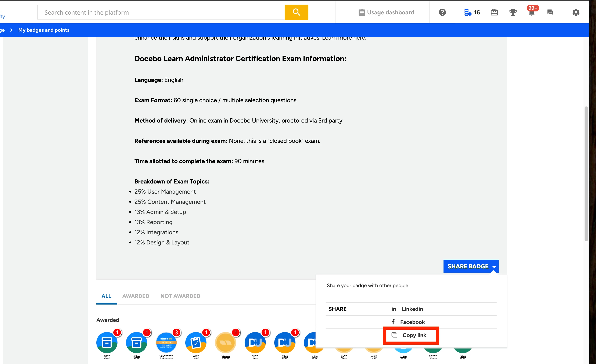The image size is (596, 364).
Task: Click the yellow search magnifier button
Action: (296, 12)
